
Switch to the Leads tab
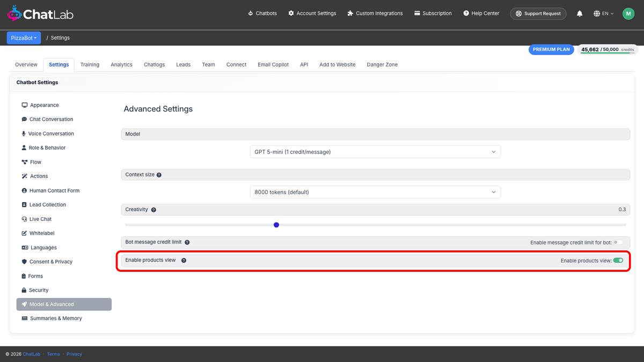[x=183, y=64]
